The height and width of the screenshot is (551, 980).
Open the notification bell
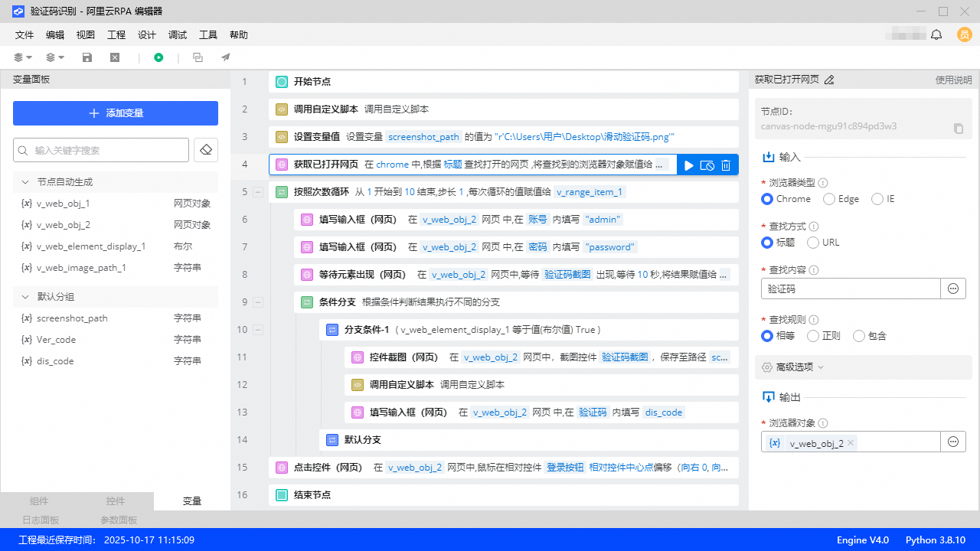(x=936, y=34)
